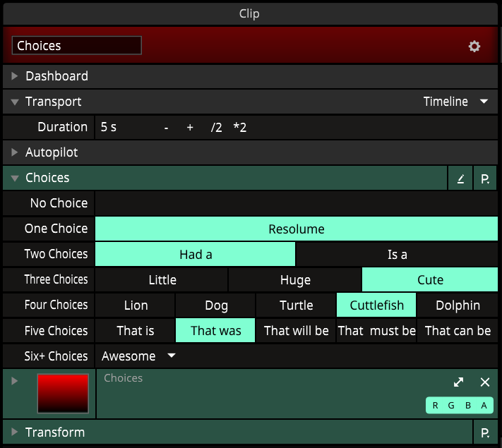Toggle the A alpha channel button

(x=484, y=406)
